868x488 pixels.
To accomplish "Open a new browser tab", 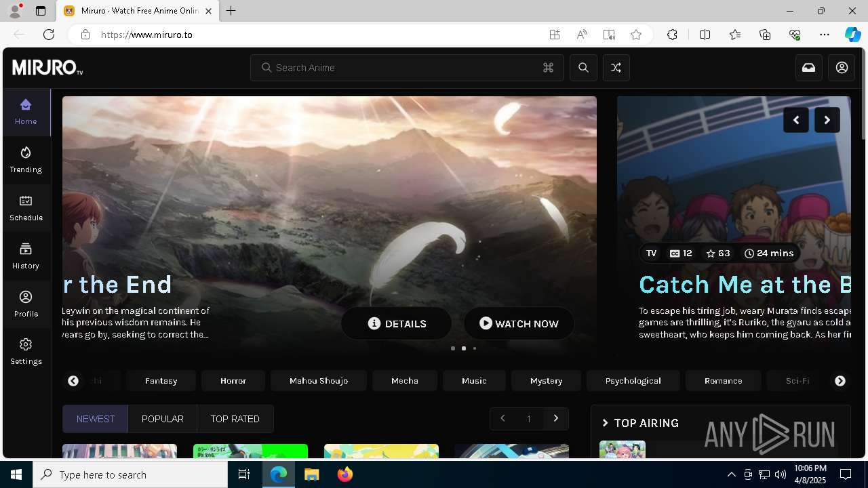I will [x=231, y=11].
